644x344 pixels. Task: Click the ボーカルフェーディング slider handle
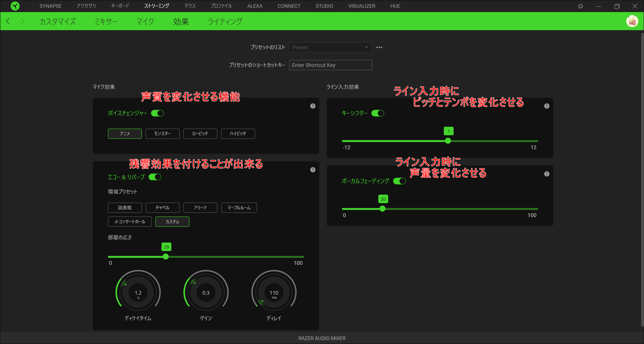pos(382,209)
